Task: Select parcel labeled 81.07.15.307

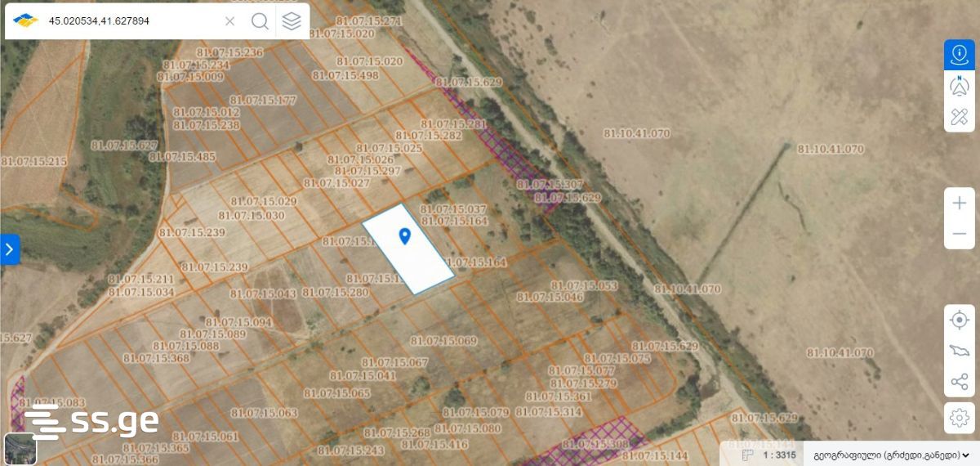Action: click(550, 185)
